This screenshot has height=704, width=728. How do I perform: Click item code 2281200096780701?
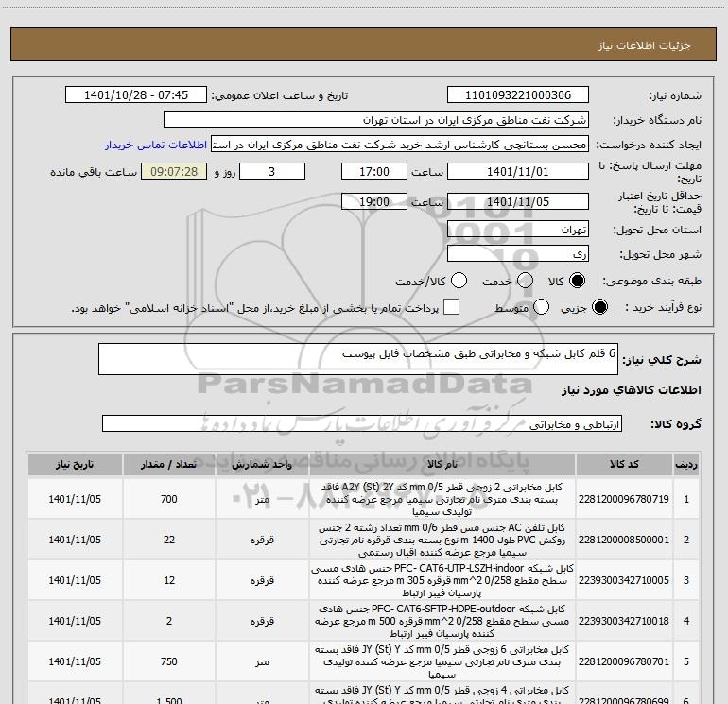(624, 661)
